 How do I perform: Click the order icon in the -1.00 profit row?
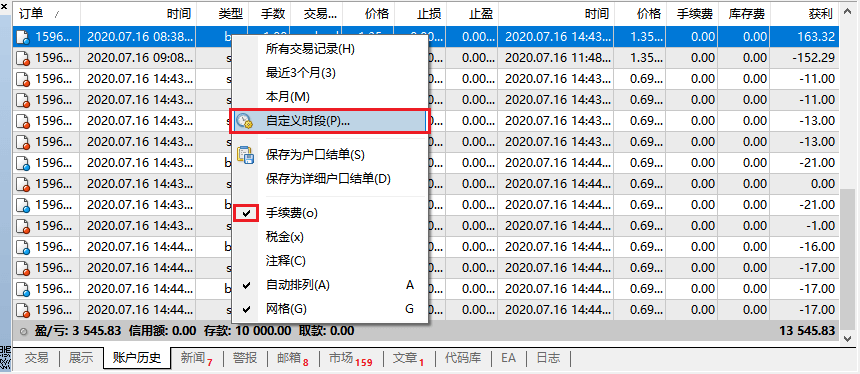coord(23,226)
